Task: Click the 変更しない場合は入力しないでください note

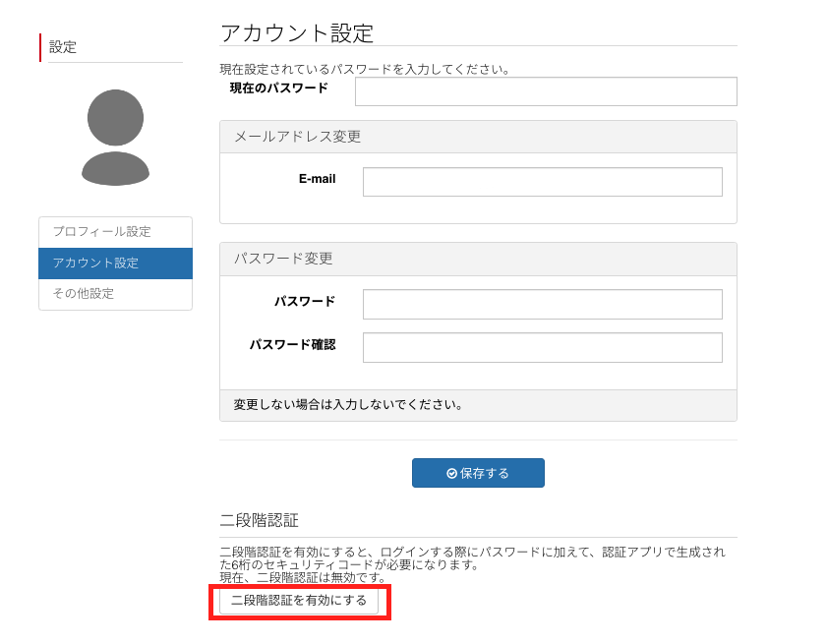Action: 348,405
